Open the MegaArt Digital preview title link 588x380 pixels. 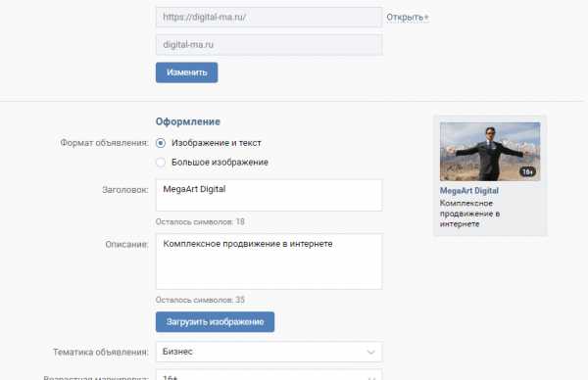(469, 190)
